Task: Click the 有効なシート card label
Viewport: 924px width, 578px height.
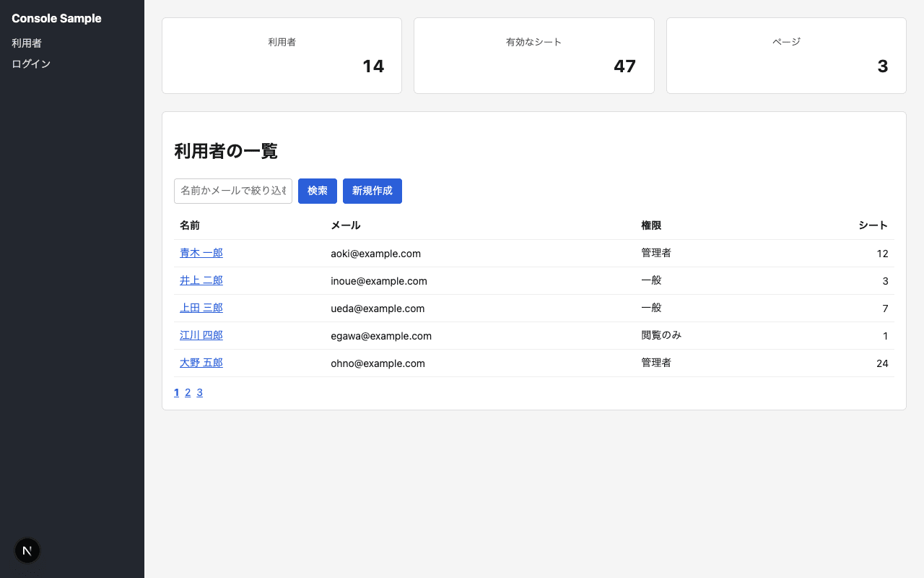Action: point(534,42)
